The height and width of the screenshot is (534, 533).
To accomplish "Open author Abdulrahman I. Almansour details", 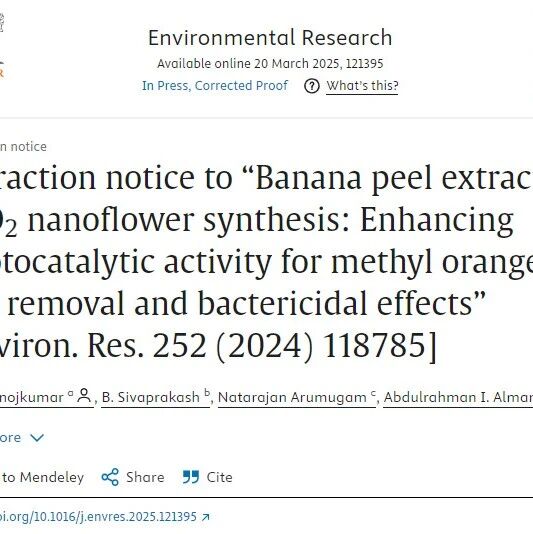I will click(x=458, y=397).
